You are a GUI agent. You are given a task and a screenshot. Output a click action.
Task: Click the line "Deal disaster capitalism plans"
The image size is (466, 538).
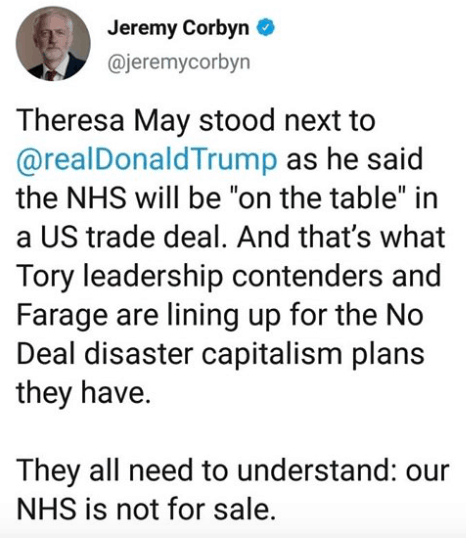click(x=220, y=355)
